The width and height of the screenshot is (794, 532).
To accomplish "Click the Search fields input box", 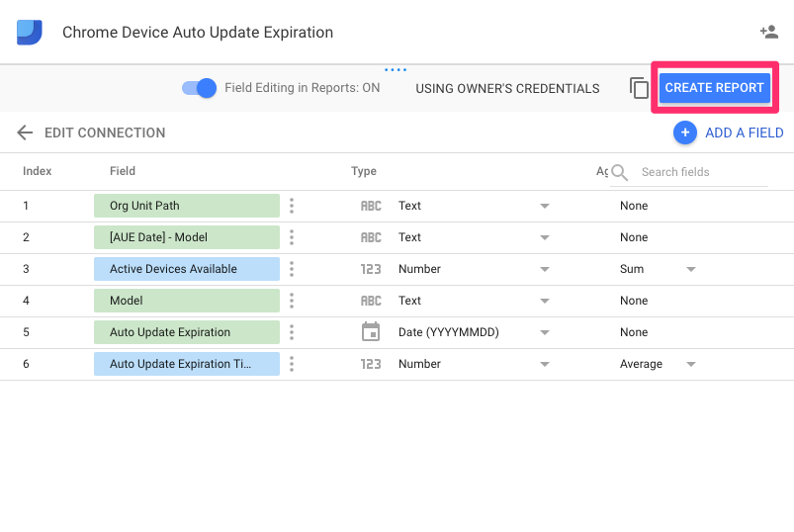I will point(702,172).
